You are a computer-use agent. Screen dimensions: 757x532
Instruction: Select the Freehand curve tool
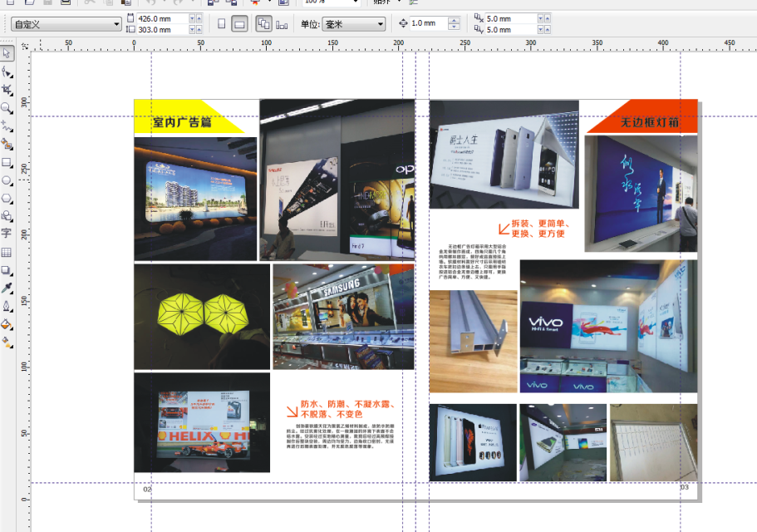tap(7, 126)
